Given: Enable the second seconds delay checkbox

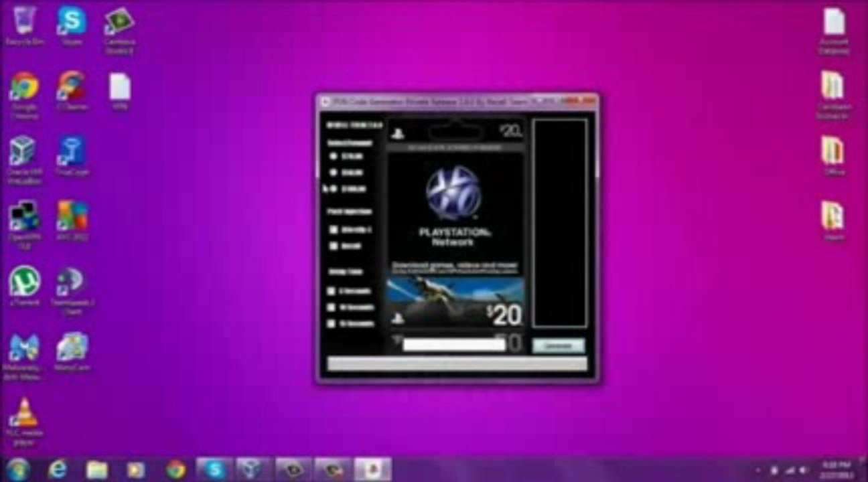Looking at the screenshot, I should [331, 307].
